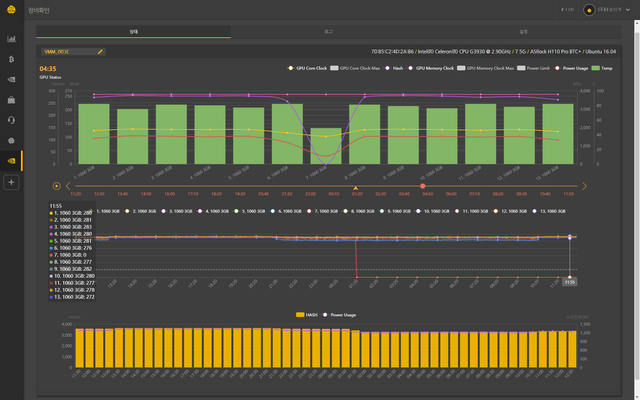Click the red marker on the timeline
640x400 pixels.
423,186
